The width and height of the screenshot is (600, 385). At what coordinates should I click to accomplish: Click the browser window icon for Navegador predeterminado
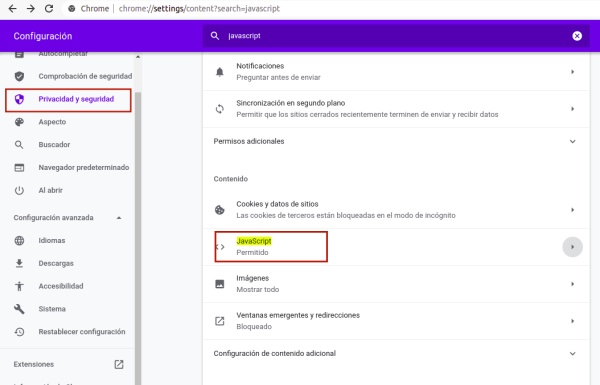19,168
